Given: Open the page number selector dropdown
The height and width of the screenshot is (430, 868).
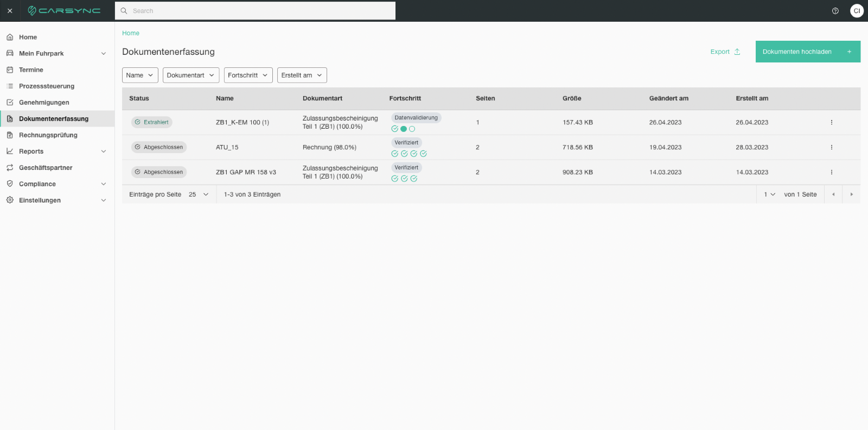Looking at the screenshot, I should tap(770, 194).
